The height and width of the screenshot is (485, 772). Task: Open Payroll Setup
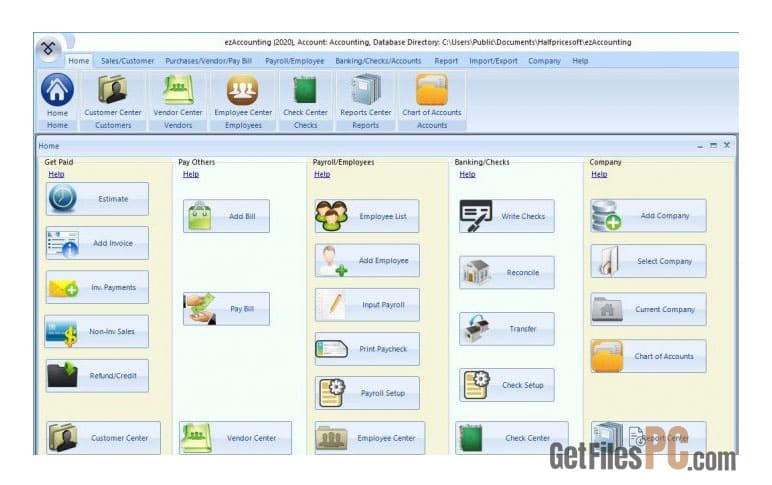click(x=367, y=393)
